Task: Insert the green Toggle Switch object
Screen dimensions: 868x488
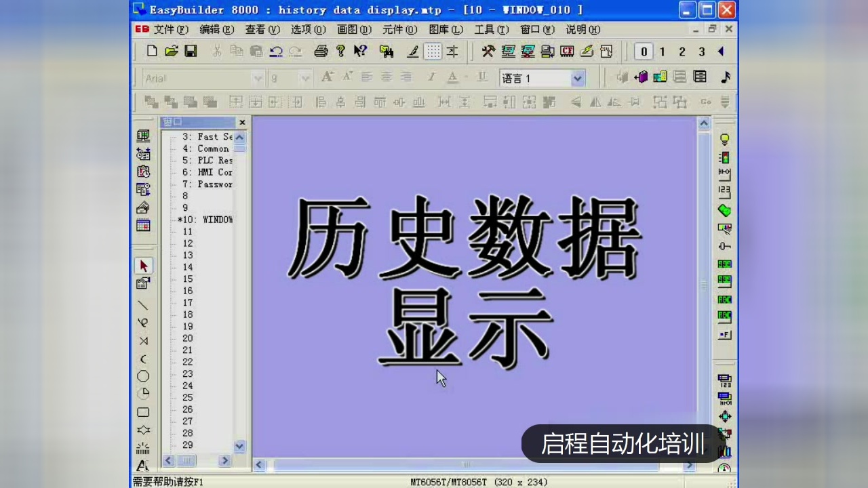Action: click(724, 210)
